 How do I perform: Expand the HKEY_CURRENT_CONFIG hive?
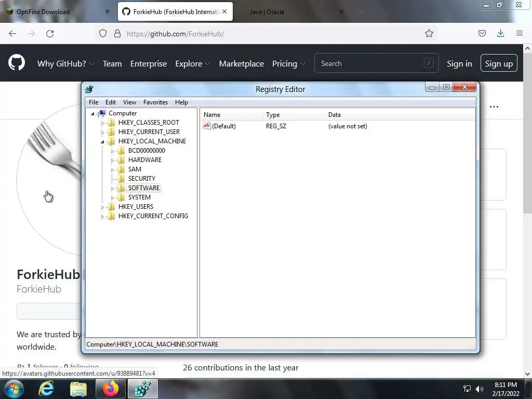[102, 217]
